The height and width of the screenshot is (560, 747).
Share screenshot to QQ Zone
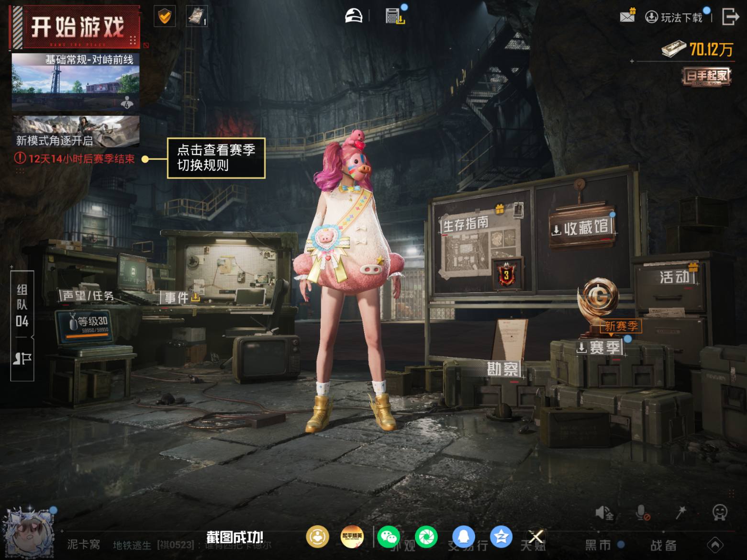[501, 537]
